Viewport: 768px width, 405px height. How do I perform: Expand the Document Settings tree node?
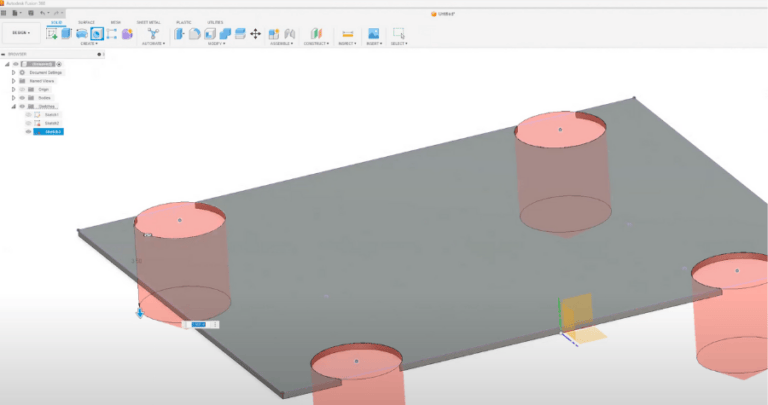click(x=13, y=72)
